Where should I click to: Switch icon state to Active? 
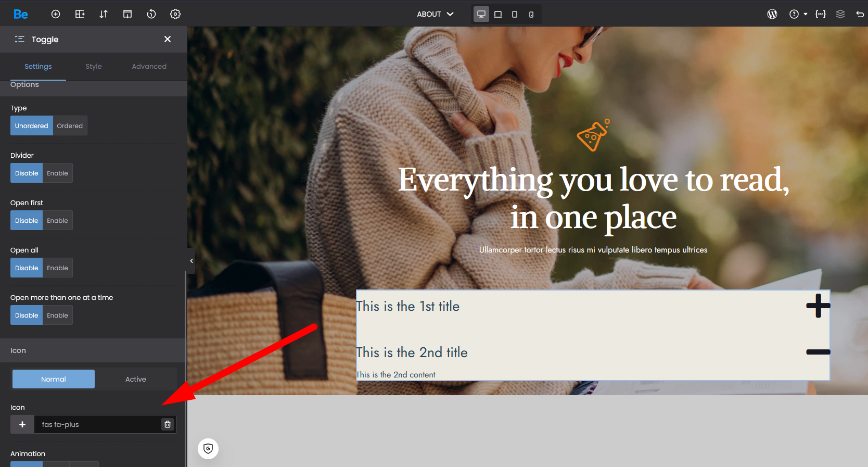(x=135, y=380)
